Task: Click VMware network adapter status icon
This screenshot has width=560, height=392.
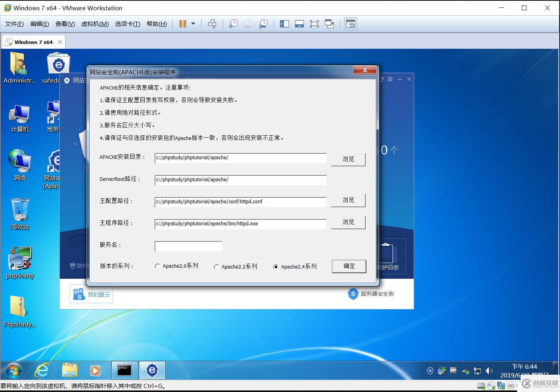Action: 501,386
